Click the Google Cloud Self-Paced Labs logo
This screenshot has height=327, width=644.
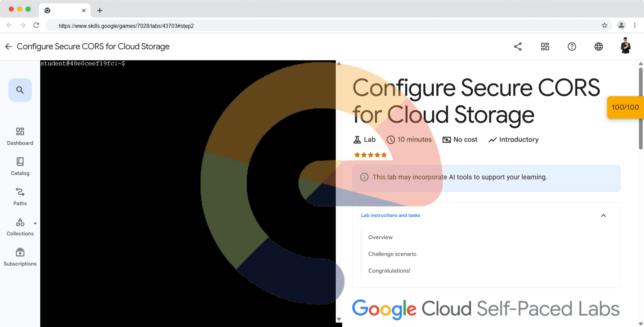point(486,309)
